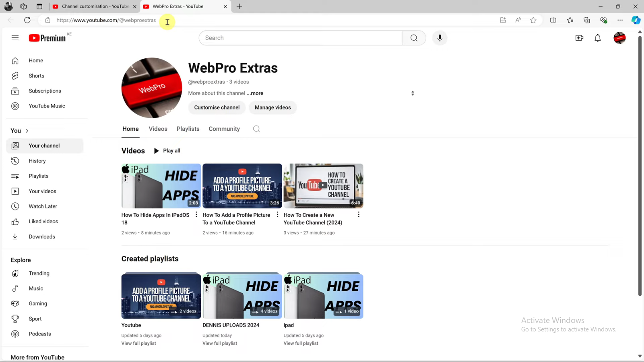Open options for iPadOS 18 video

[196, 215]
